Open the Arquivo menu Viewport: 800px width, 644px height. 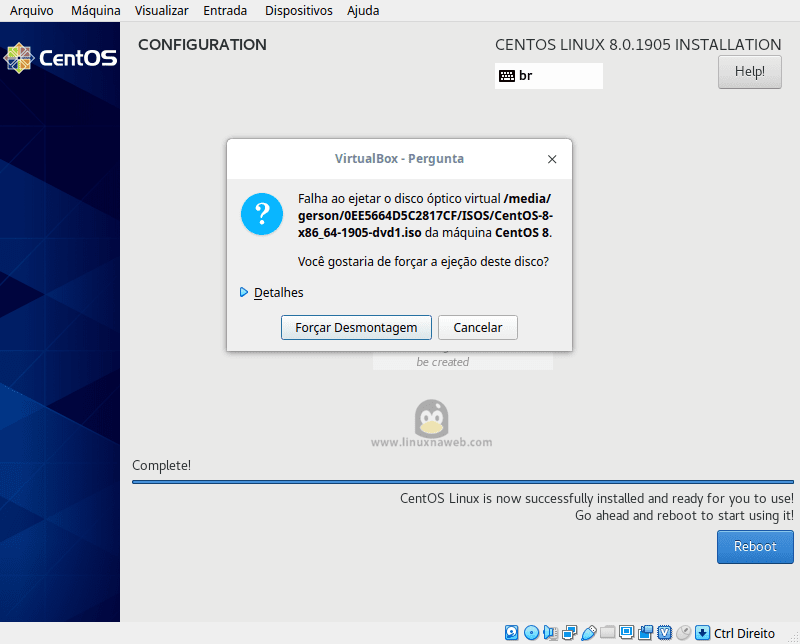(32, 11)
